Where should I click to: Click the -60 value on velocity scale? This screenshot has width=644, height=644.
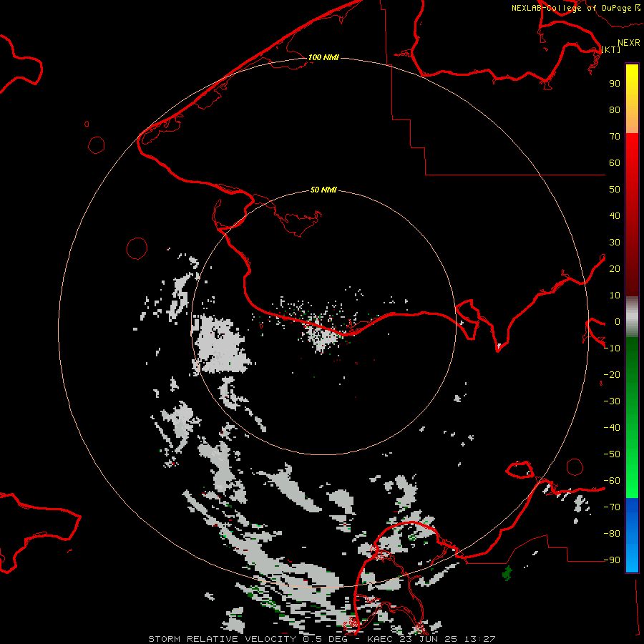click(x=612, y=481)
